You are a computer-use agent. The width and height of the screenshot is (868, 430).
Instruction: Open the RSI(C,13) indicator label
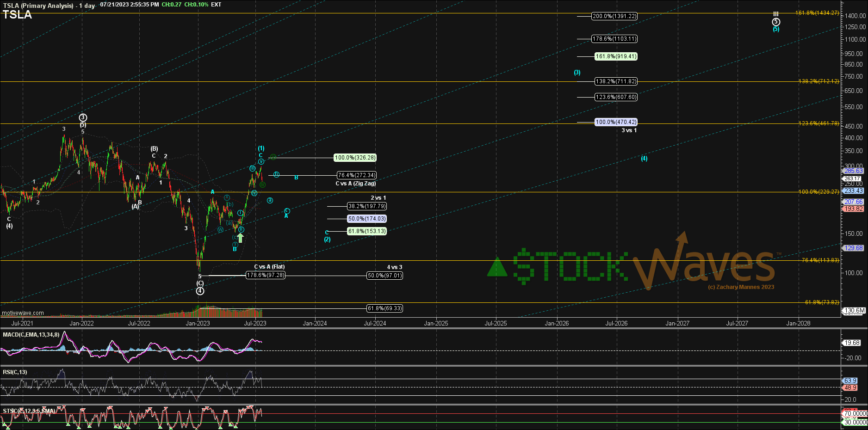point(15,372)
